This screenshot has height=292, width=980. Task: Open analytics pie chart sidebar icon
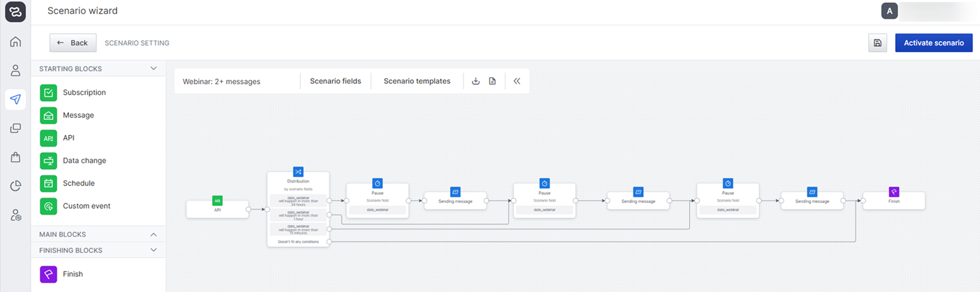[15, 186]
